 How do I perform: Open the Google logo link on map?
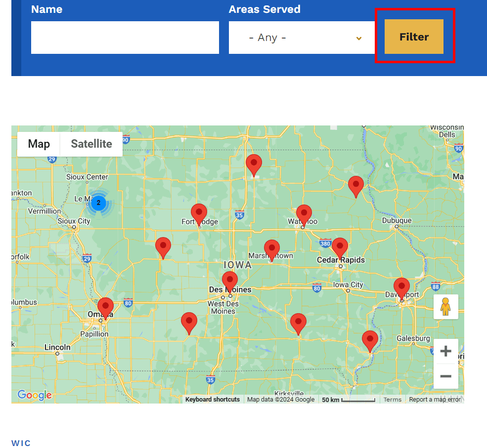pyautogui.click(x=35, y=395)
